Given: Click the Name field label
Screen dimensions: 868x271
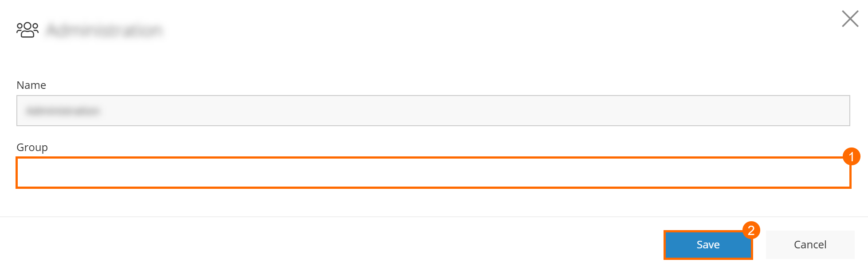Looking at the screenshot, I should tap(31, 85).
